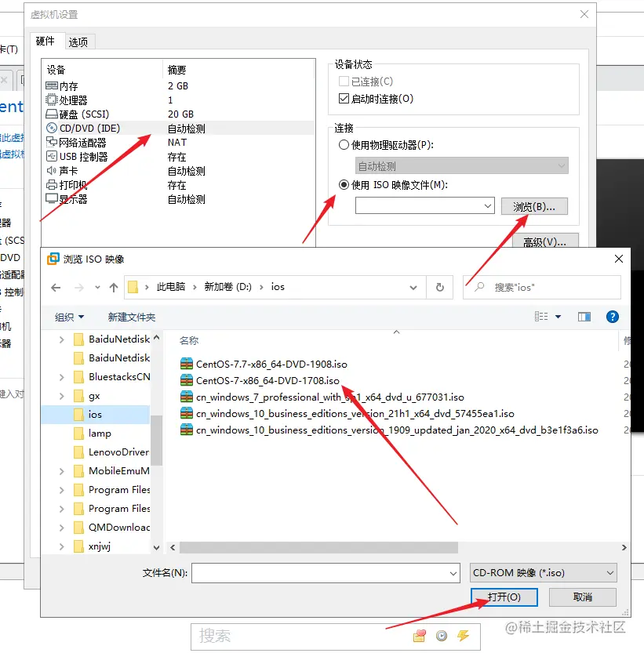The width and height of the screenshot is (644, 653).
Task: Select the ios folder in tree
Action: 95,415
